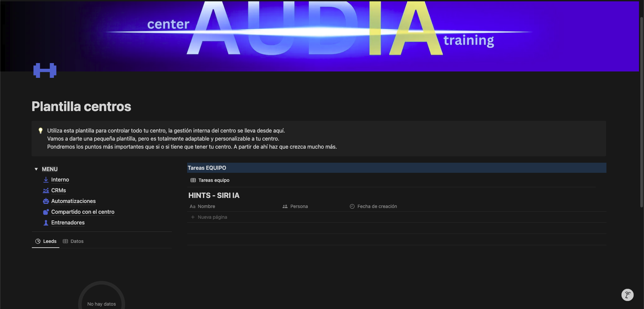644x309 pixels.
Task: Open the Automatizaciones page link
Action: 73,201
